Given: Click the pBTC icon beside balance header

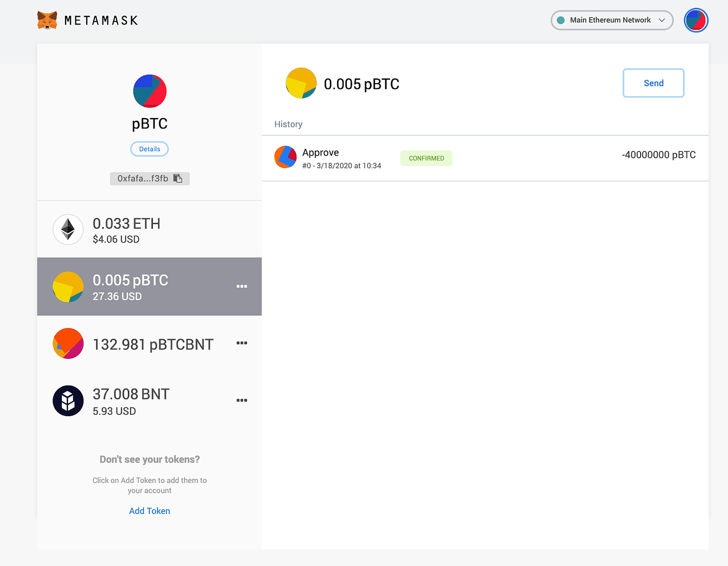Looking at the screenshot, I should coord(301,83).
